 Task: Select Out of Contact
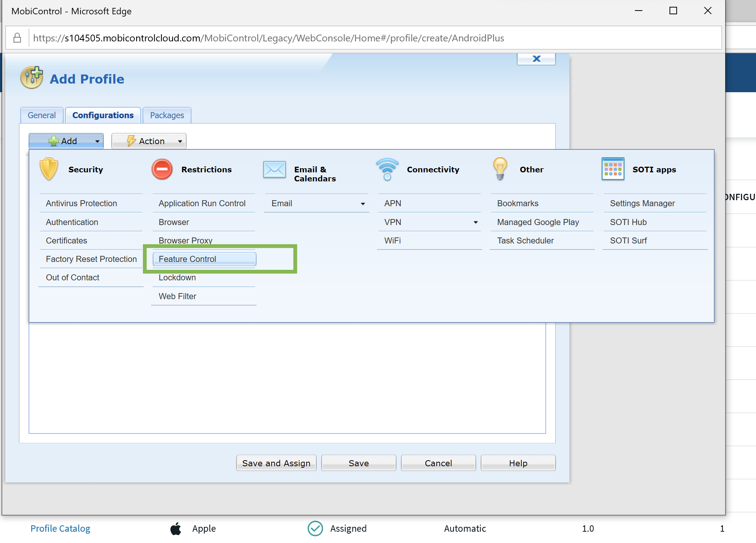(91, 277)
